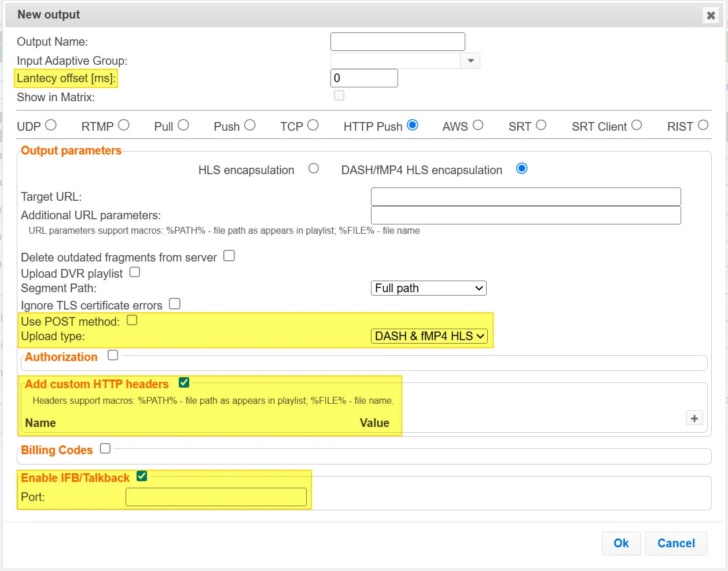This screenshot has height=571, width=728.
Task: Click the IFB/Talkback Port field
Action: 216,497
